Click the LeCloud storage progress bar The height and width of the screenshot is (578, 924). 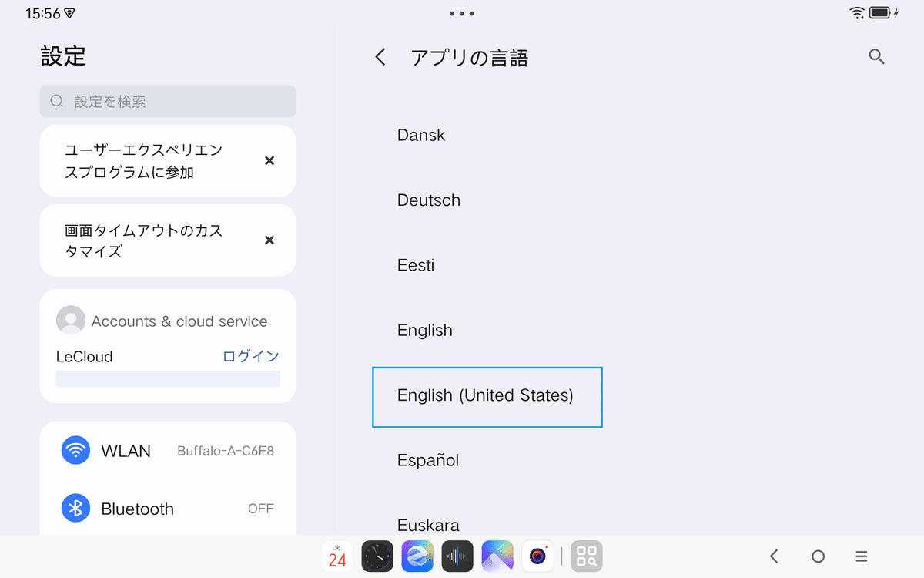click(167, 378)
